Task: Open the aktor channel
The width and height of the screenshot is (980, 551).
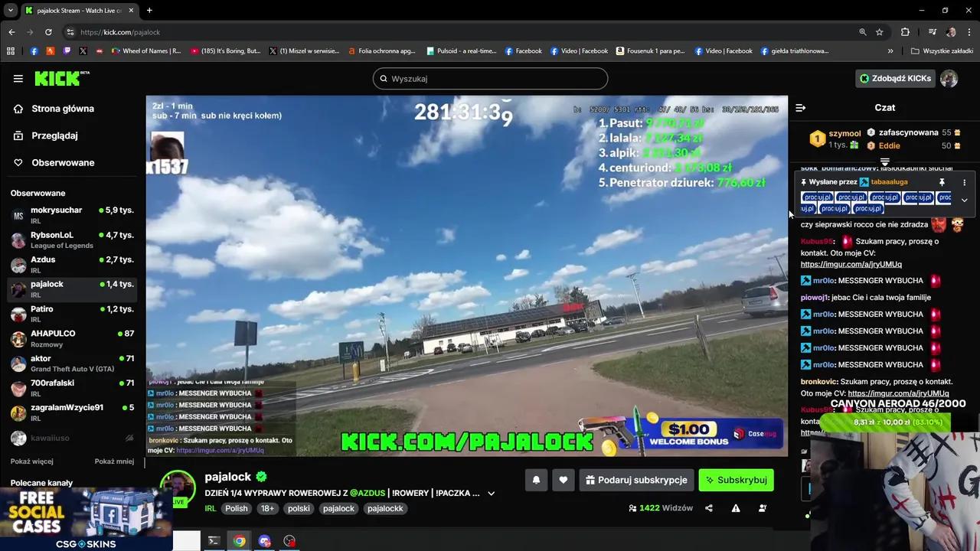Action: tap(73, 364)
